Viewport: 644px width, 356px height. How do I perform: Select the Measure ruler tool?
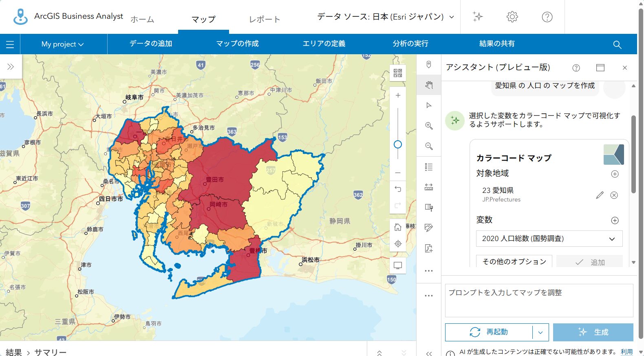[x=429, y=187]
